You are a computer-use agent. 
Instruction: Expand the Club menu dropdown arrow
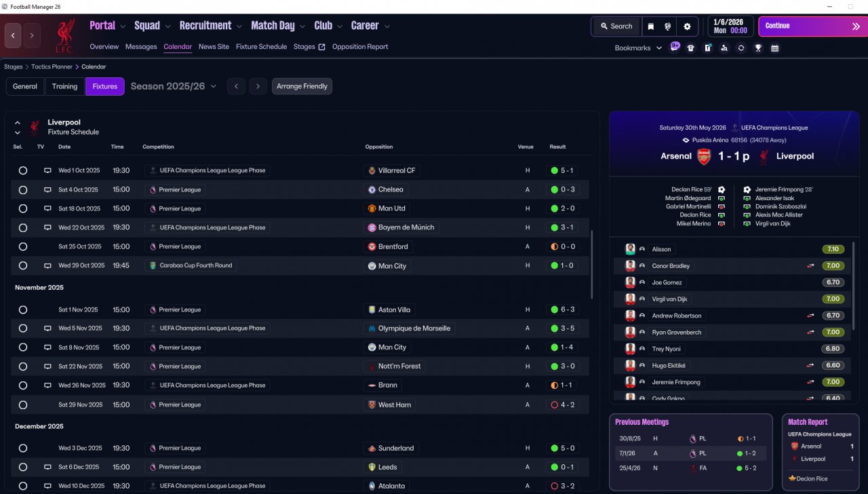(x=339, y=26)
